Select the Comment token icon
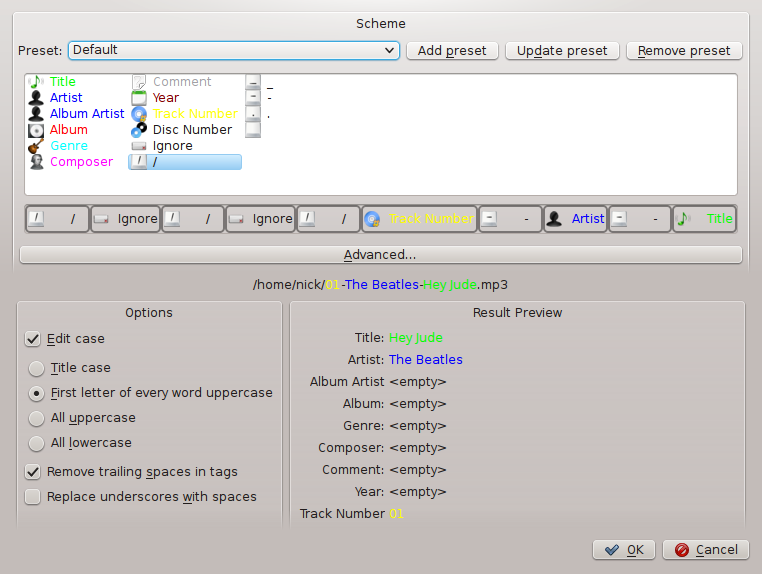Screen dimensions: 762x574 point(140,82)
